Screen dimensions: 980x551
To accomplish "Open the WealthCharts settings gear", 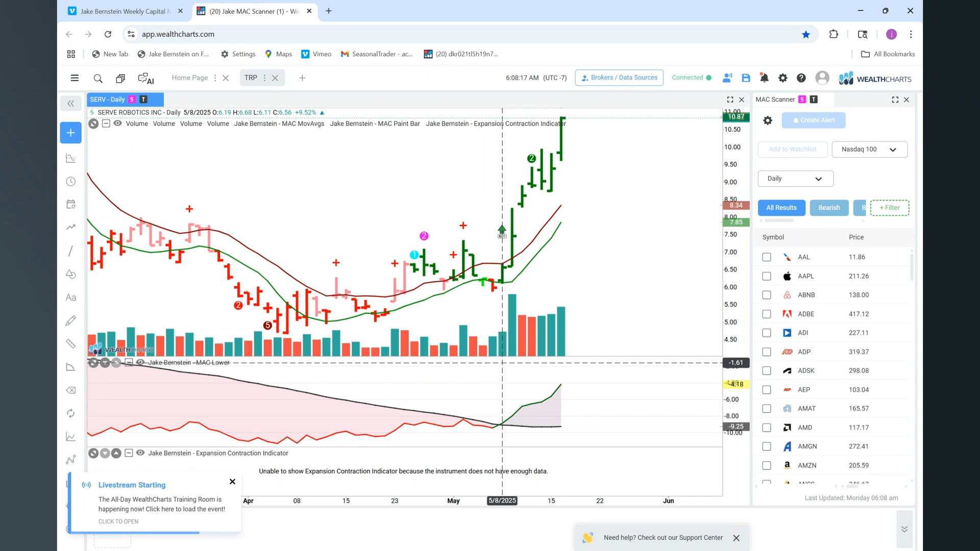I will click(782, 78).
